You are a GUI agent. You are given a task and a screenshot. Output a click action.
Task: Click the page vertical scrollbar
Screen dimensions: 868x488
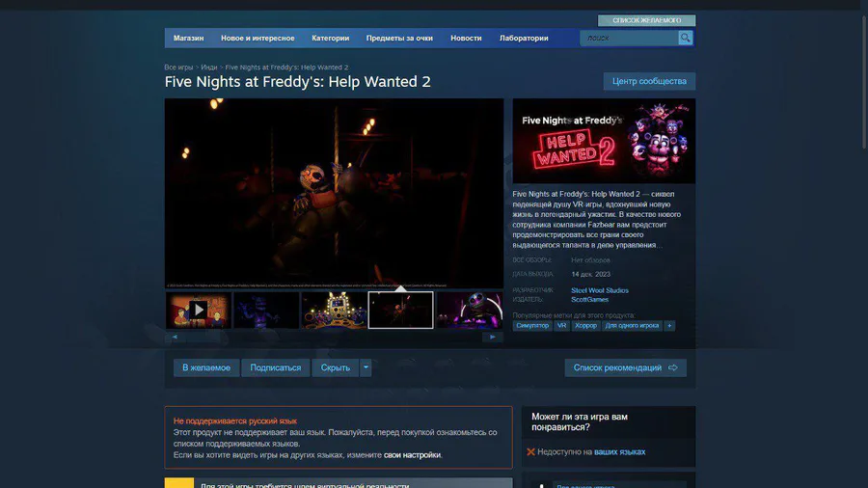pos(864,83)
